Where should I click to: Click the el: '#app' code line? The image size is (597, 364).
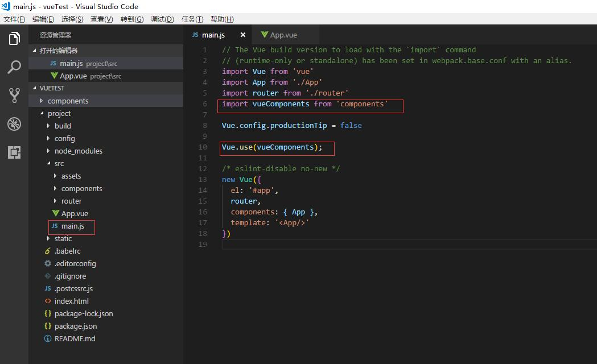tap(254, 190)
